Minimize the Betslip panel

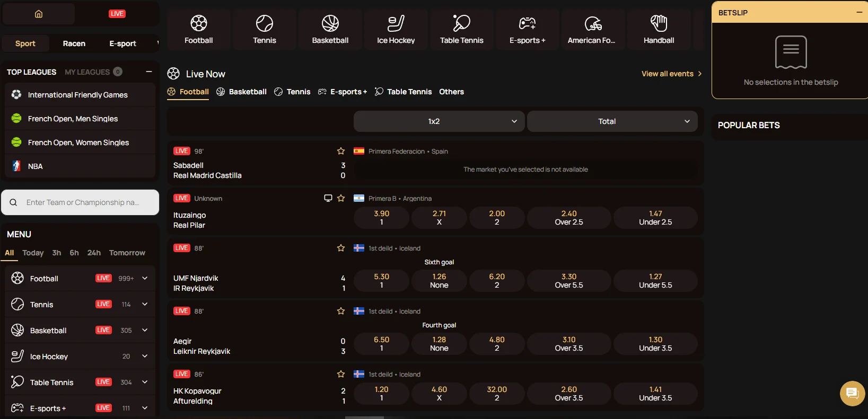860,12
